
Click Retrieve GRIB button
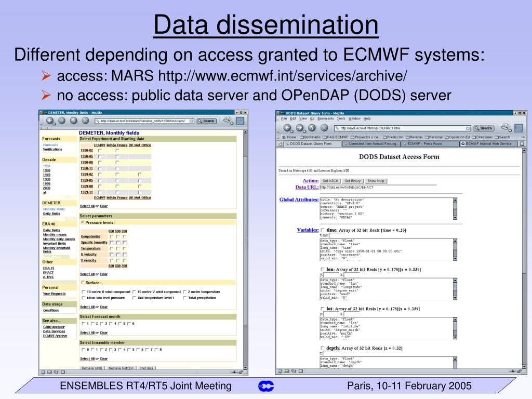[92, 368]
